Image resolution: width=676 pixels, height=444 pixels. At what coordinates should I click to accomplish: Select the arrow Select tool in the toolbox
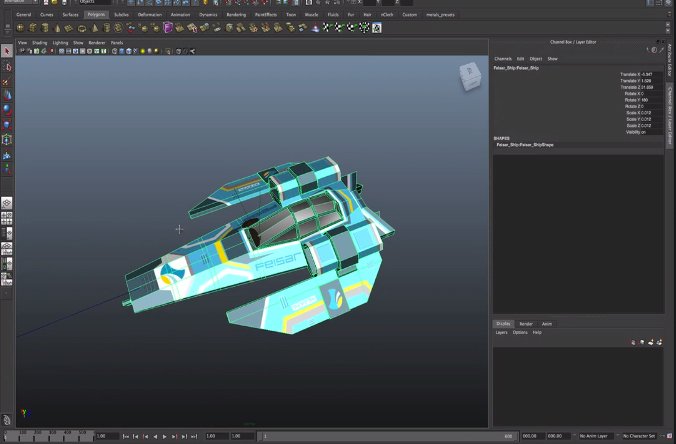tap(7, 51)
